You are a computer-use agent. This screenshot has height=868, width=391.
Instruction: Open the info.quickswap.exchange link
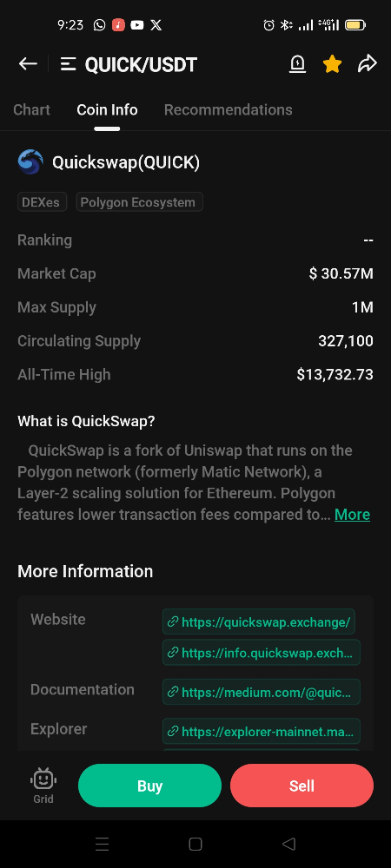(262, 652)
